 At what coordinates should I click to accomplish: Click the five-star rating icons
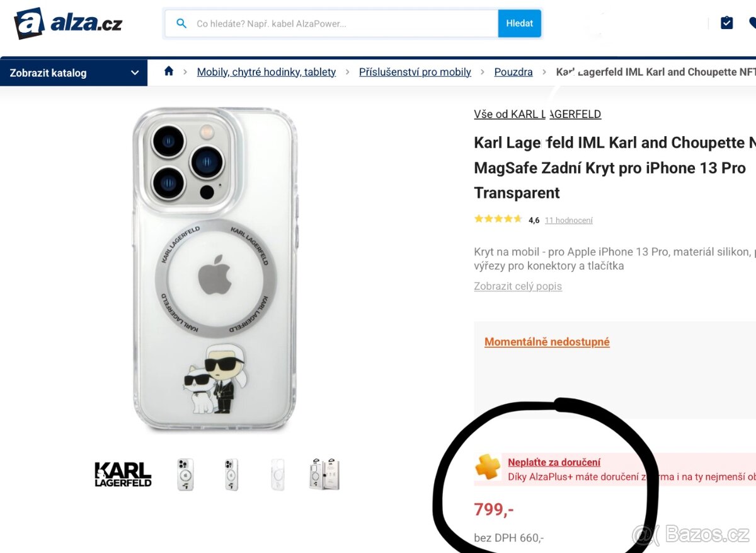pyautogui.click(x=498, y=219)
